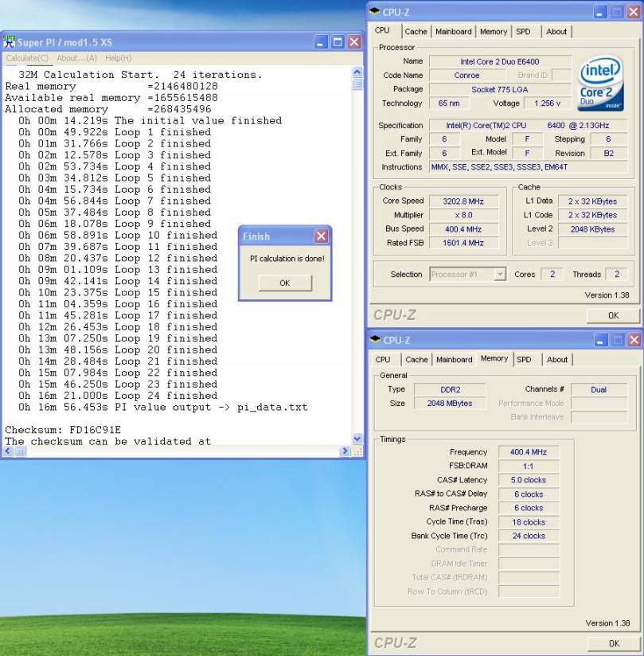The image size is (644, 656).
Task: Click the Multiplier 'x 8.0' value
Action: [463, 215]
